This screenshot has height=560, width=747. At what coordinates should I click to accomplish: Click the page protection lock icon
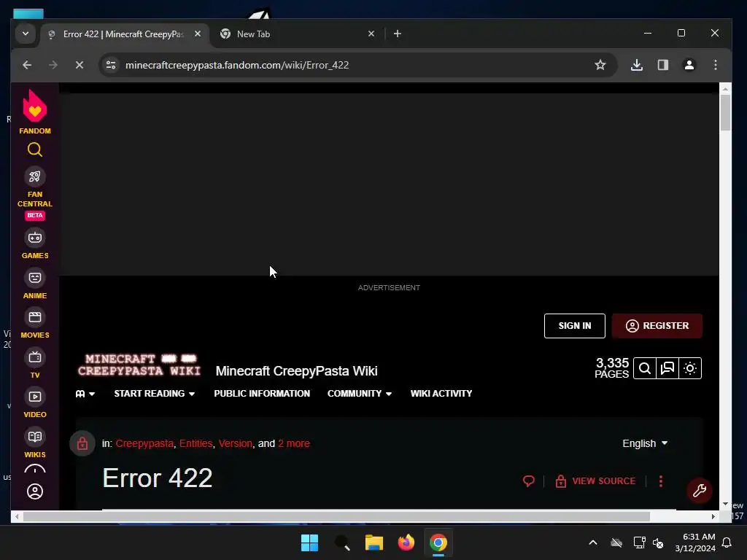click(82, 443)
